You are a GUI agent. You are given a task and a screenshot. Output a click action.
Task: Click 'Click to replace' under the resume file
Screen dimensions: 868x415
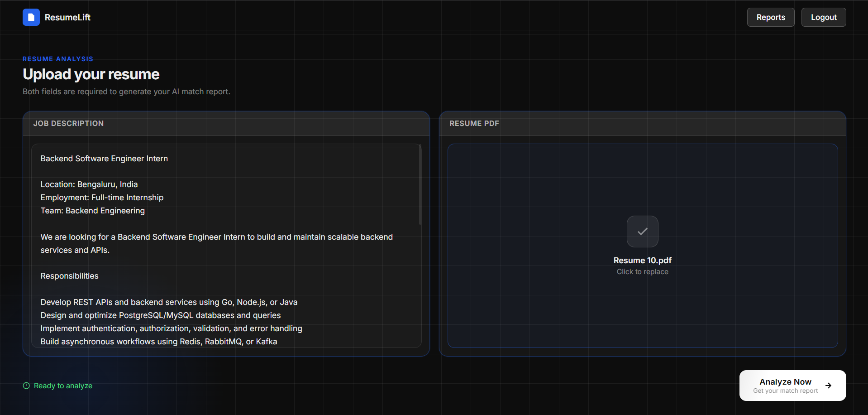point(642,271)
